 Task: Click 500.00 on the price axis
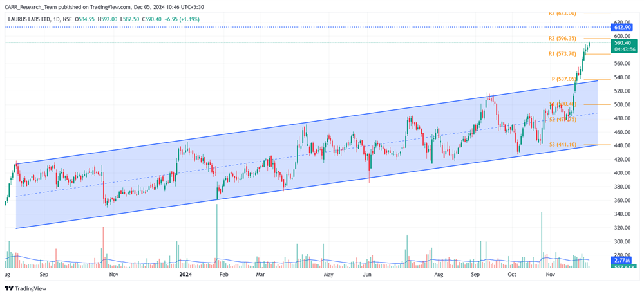tap(622, 105)
